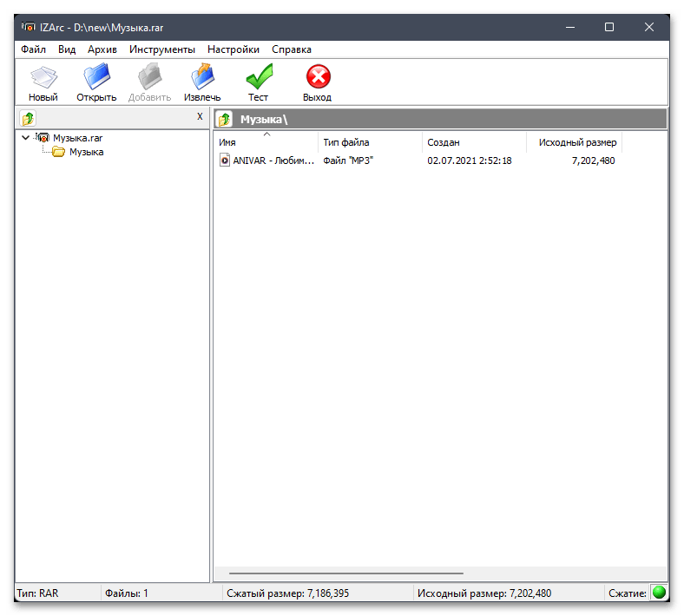Open the Архив menu
The image size is (684, 616).
pyautogui.click(x=102, y=49)
